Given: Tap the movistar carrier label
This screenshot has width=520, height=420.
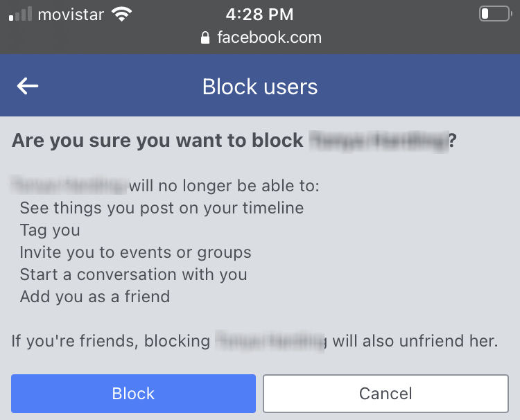Looking at the screenshot, I should pos(70,14).
